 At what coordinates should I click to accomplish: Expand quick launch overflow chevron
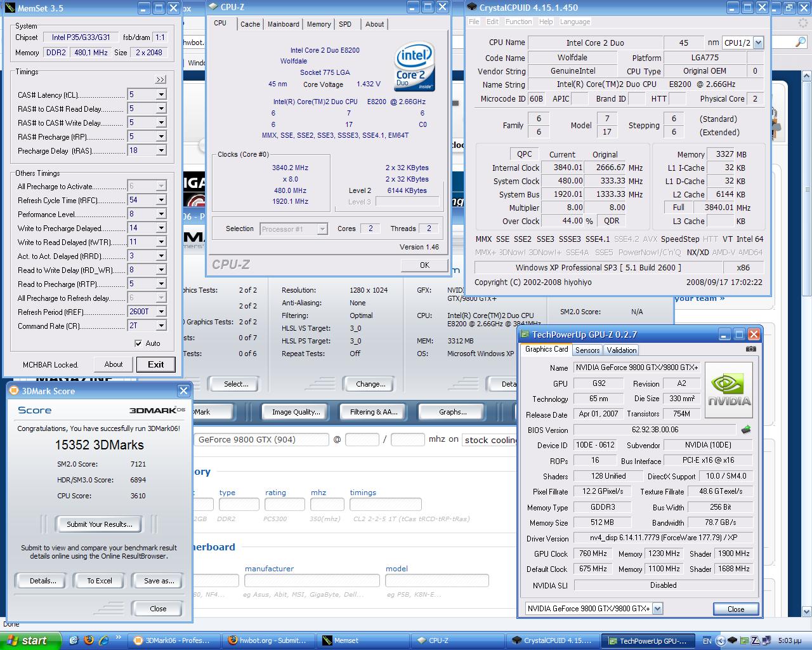click(x=119, y=637)
